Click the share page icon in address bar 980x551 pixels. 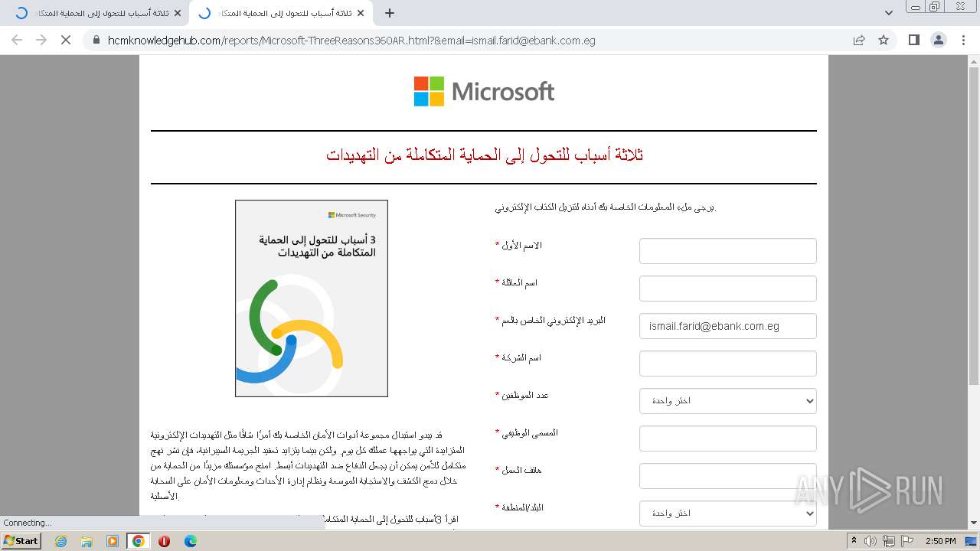pos(859,40)
